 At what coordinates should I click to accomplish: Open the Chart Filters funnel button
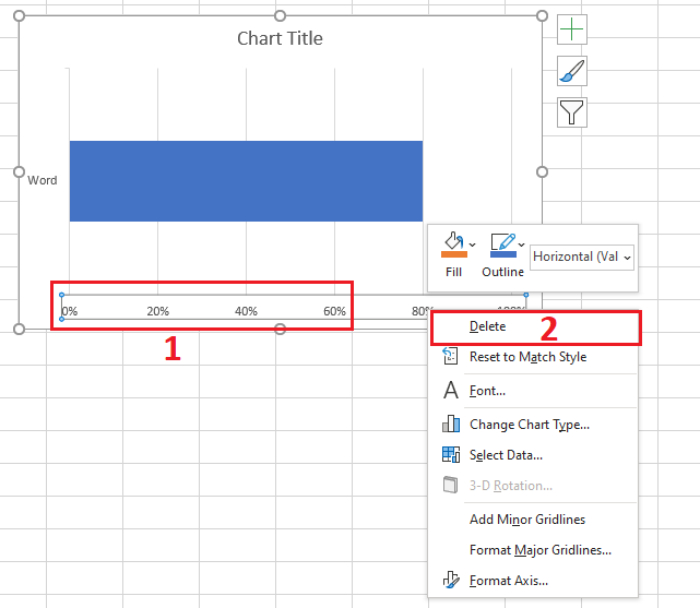572,112
